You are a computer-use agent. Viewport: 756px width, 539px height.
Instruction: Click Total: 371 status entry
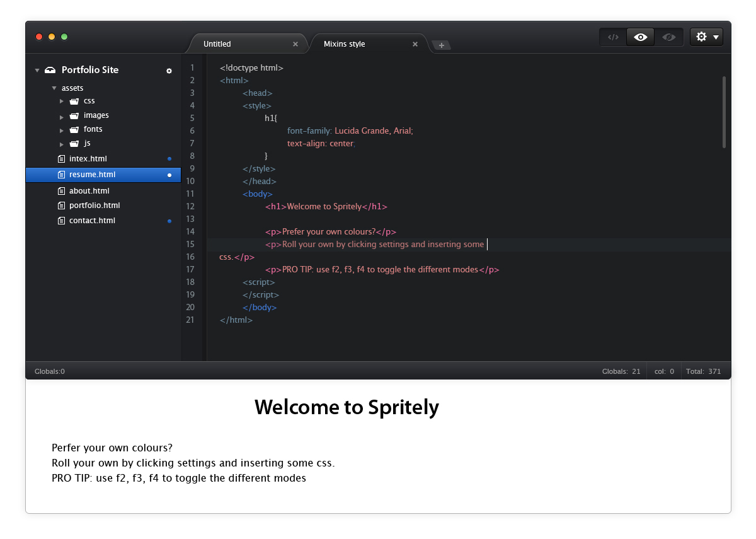tap(704, 371)
